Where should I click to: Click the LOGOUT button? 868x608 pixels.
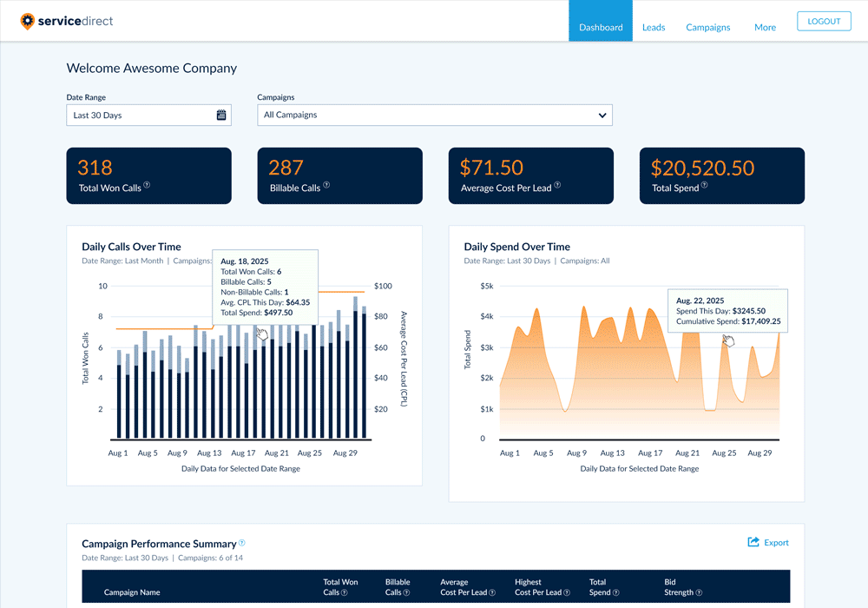point(823,20)
